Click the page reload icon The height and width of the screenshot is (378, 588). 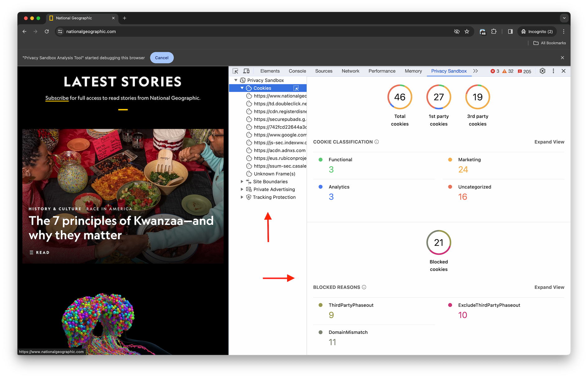(x=47, y=31)
